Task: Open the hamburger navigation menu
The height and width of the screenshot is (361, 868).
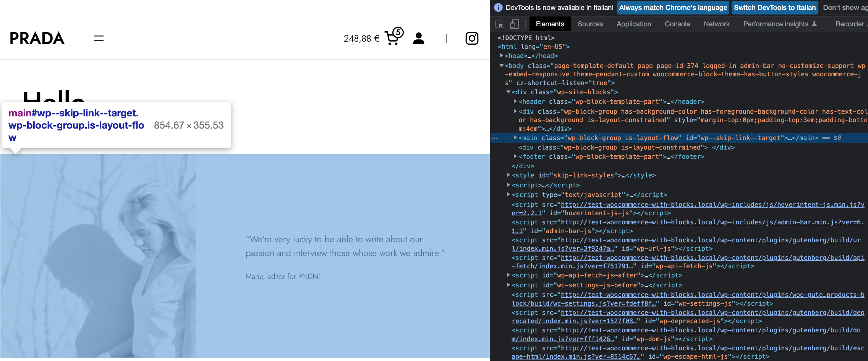Action: coord(99,38)
